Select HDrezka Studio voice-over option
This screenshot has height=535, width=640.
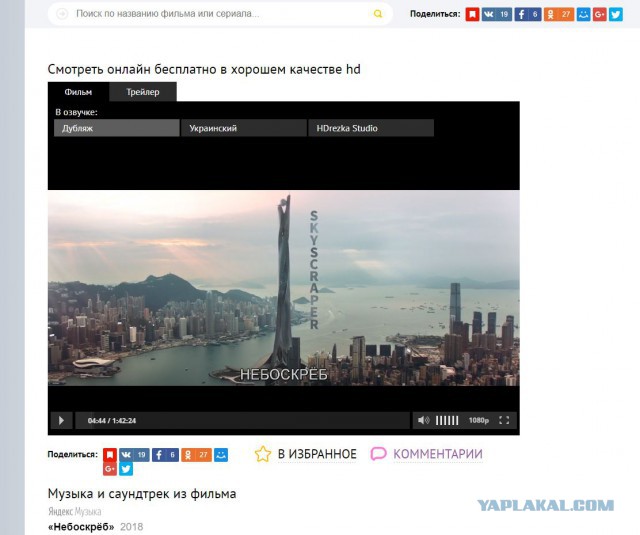click(x=371, y=128)
